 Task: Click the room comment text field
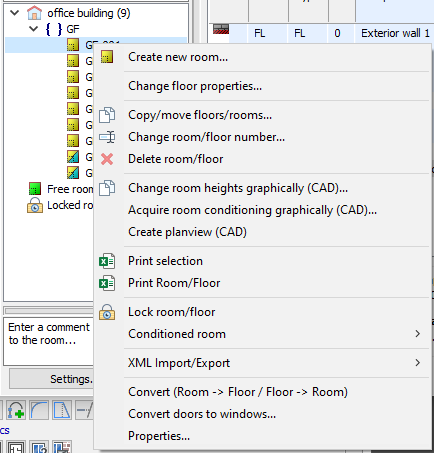49,341
